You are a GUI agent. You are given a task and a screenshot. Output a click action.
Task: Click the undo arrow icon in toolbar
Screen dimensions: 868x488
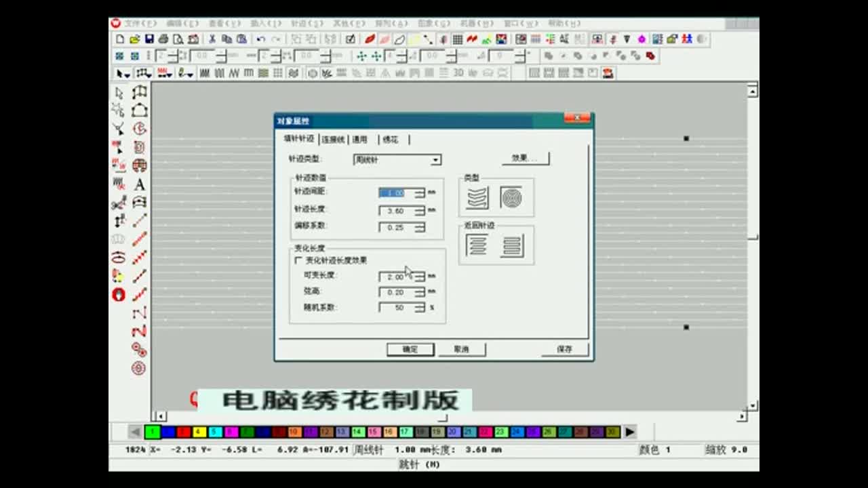(x=260, y=39)
